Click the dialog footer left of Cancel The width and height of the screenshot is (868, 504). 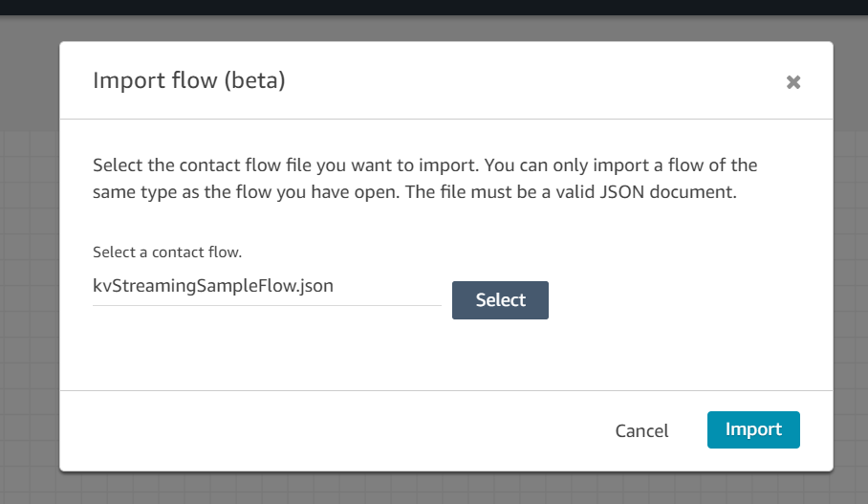click(x=332, y=431)
